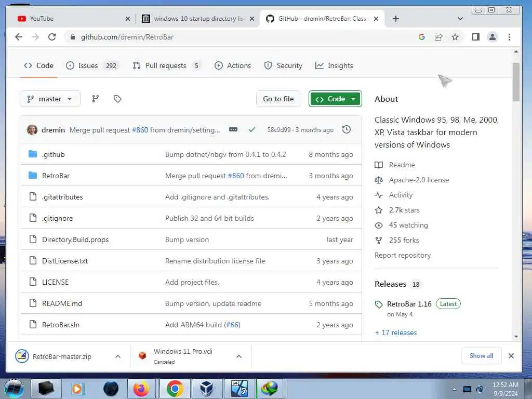Go back with browser back arrow
Viewport: 532px width, 399px height.
click(x=19, y=37)
